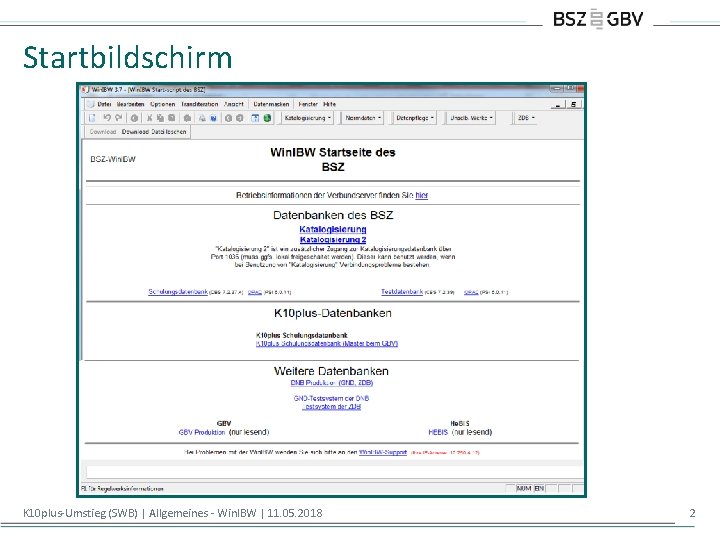Click the Redo arrow icon
Screen dimensions: 720x540
(118, 118)
